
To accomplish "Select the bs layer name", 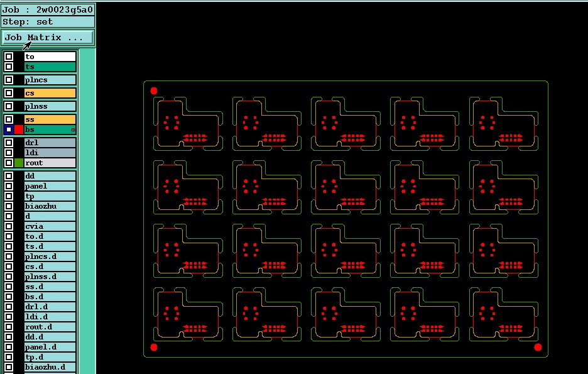I will (50, 129).
